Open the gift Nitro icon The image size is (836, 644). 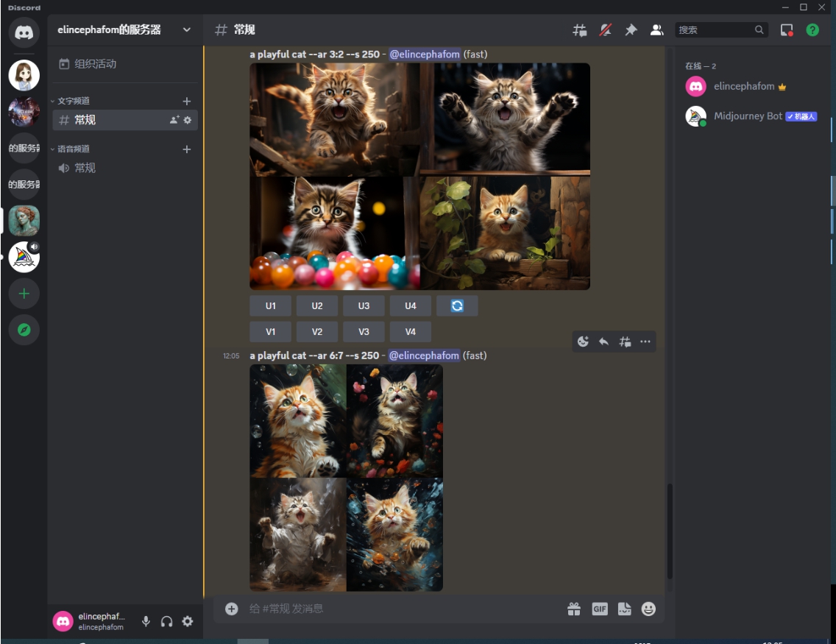point(574,609)
